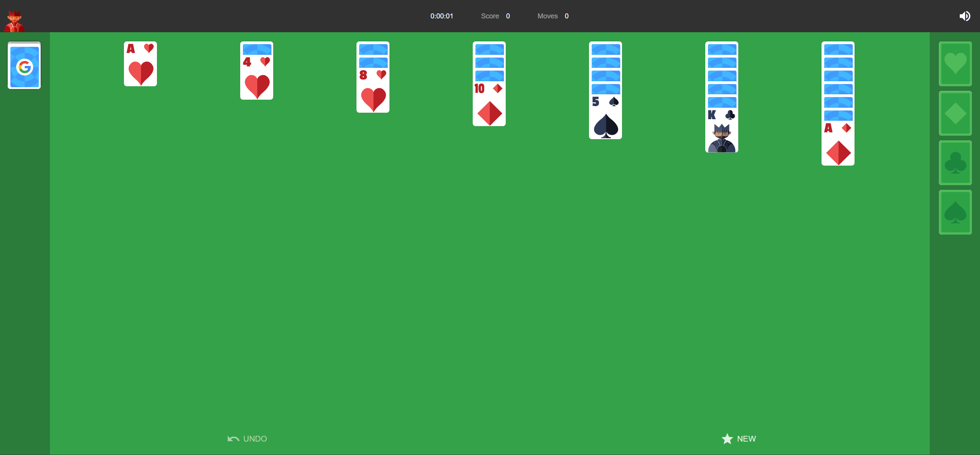Mute the game sound with the speaker icon
This screenshot has width=980, height=455.
pos(965,15)
